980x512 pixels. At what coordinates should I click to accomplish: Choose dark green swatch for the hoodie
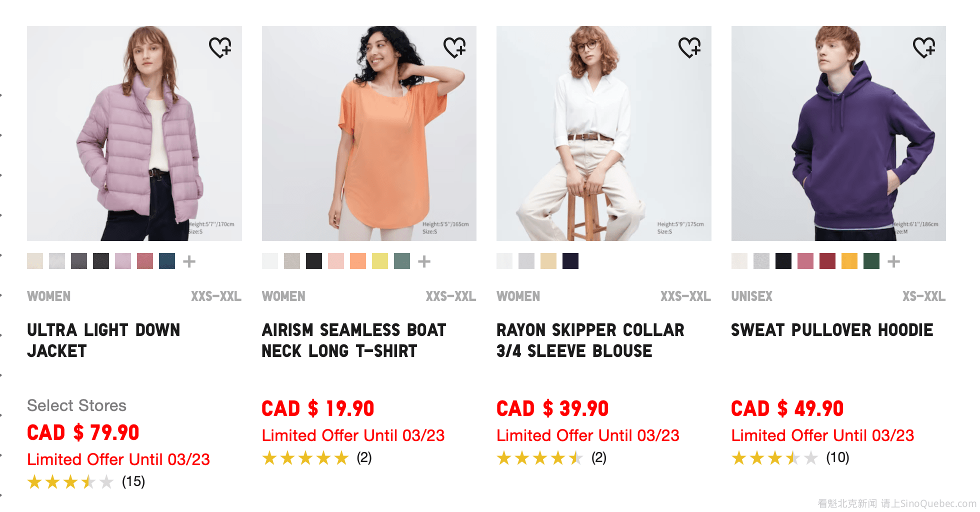[x=871, y=261]
